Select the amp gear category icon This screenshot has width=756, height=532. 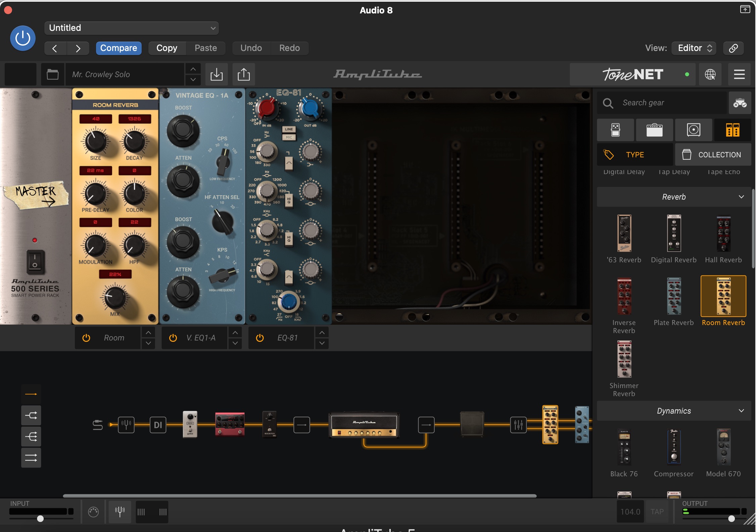point(654,130)
